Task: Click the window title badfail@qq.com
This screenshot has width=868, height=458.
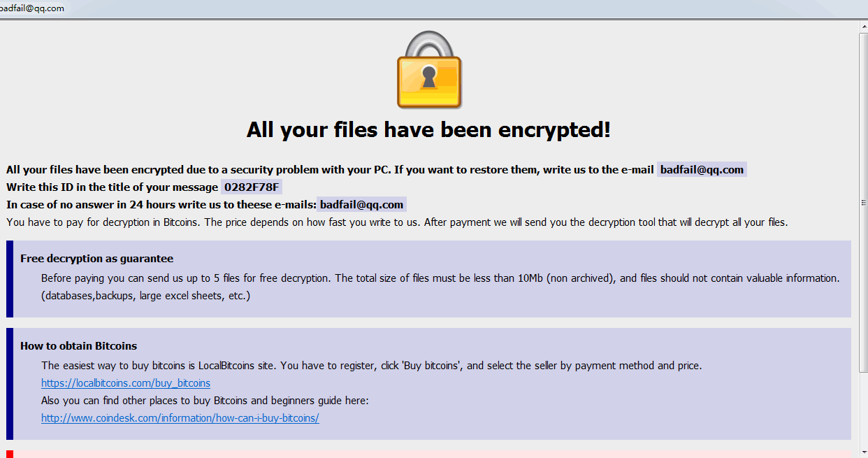Action: coord(32,8)
